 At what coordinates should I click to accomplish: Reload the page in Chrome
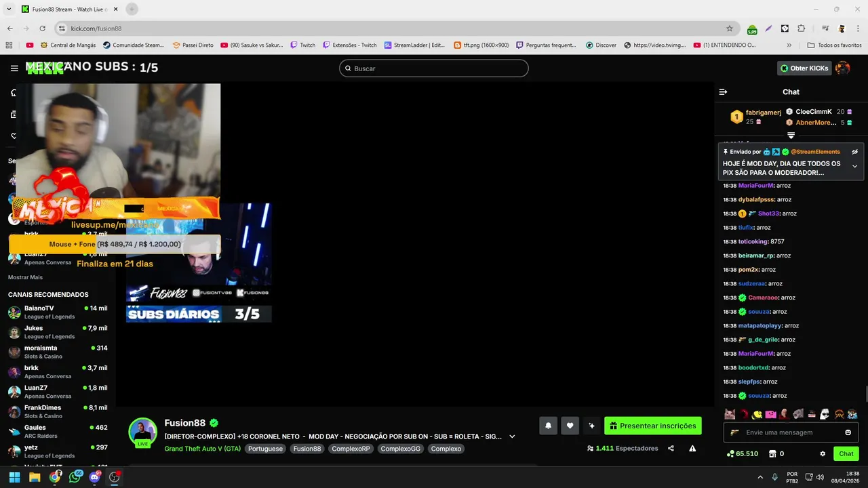coord(42,28)
